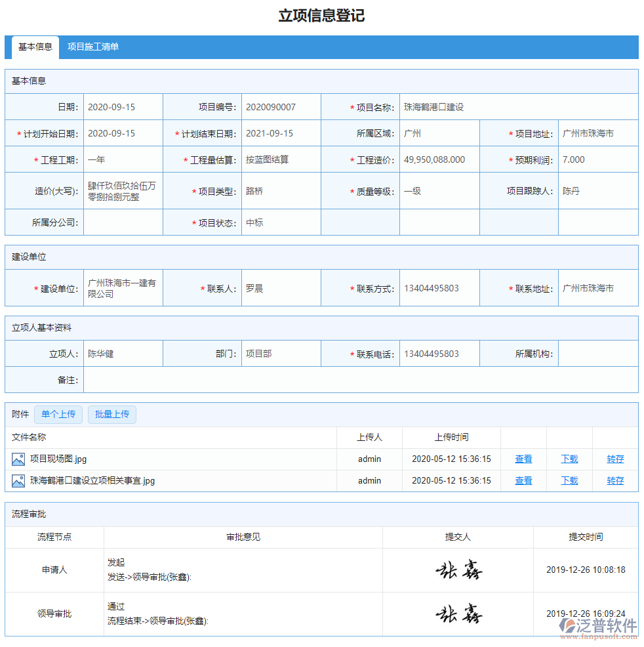Click the empty 所属机构 field
Screen dimensions: 644x647
pyautogui.click(x=597, y=353)
